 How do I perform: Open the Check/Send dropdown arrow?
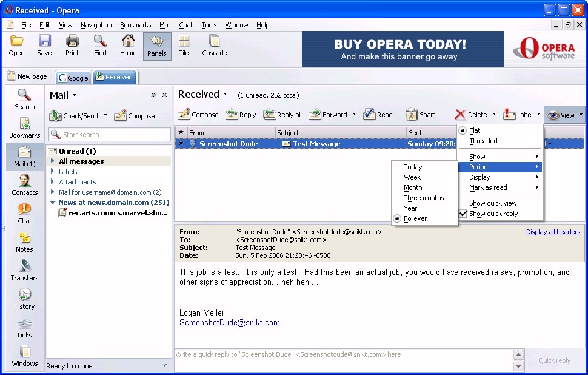pos(105,116)
